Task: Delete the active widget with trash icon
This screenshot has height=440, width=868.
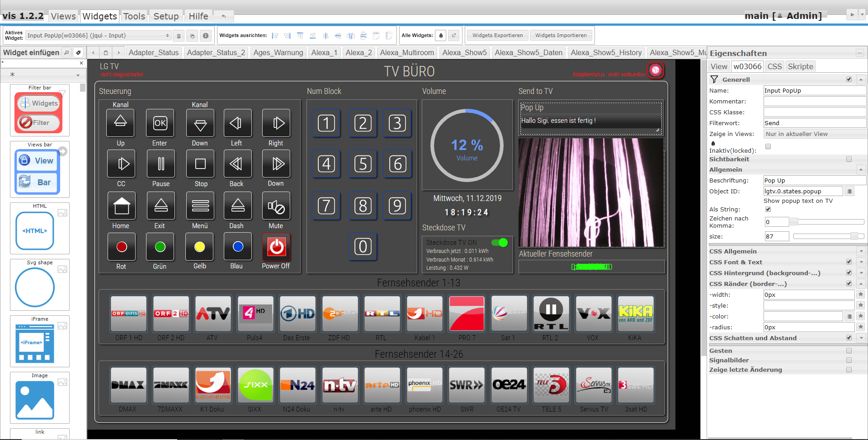Action: tap(179, 36)
